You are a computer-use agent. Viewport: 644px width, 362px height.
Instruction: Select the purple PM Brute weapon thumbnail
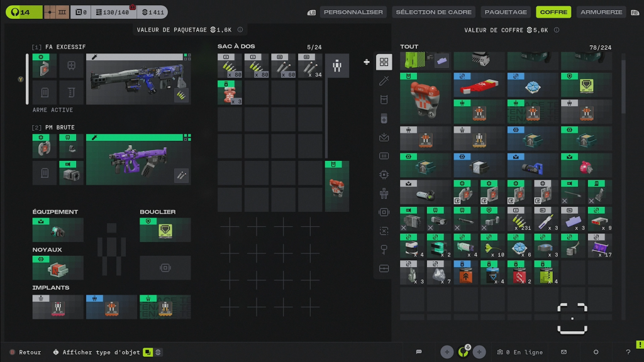point(138,160)
